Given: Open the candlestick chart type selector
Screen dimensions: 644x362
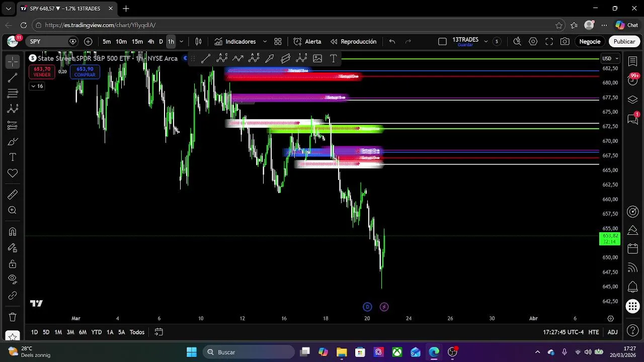Looking at the screenshot, I should (x=198, y=42).
